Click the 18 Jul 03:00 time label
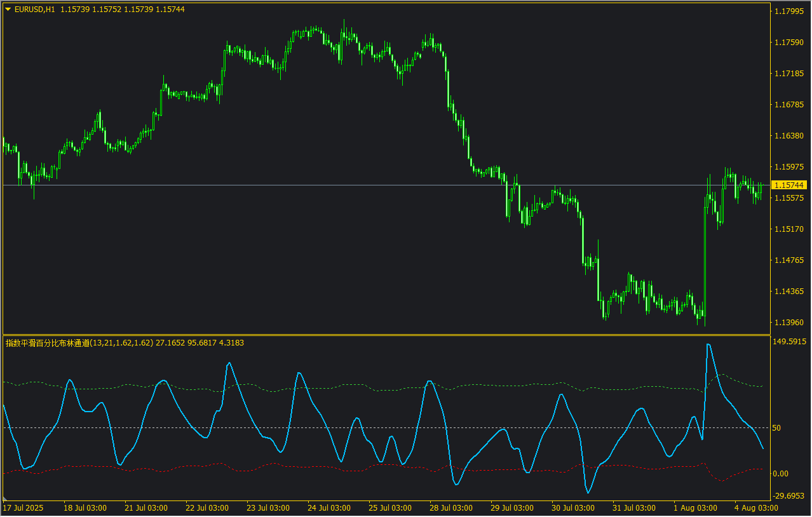 (x=85, y=508)
